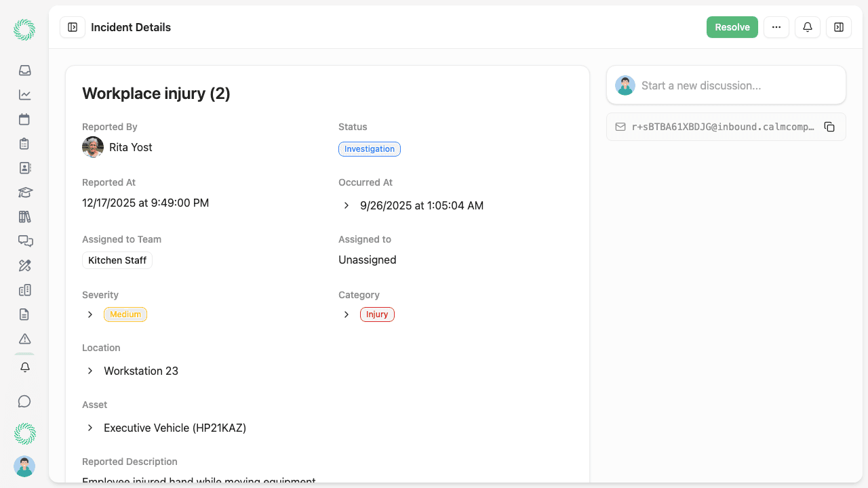Viewport: 868px width, 488px height.
Task: Open the Tasks clipboard icon in sidebar
Action: pos(24,143)
